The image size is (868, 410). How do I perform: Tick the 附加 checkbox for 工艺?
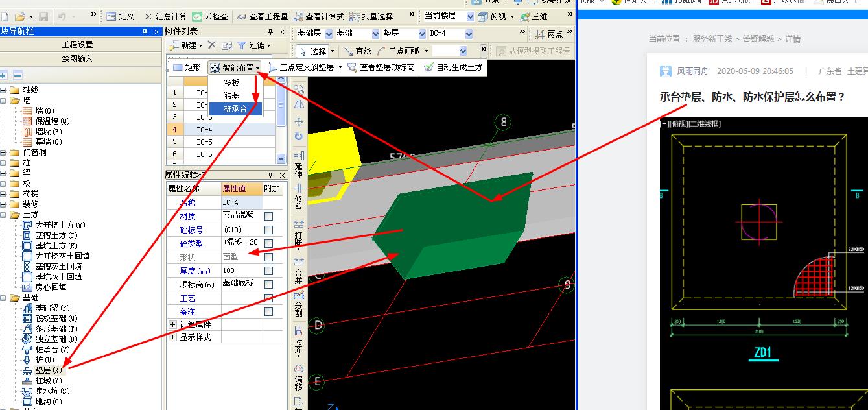(x=268, y=298)
